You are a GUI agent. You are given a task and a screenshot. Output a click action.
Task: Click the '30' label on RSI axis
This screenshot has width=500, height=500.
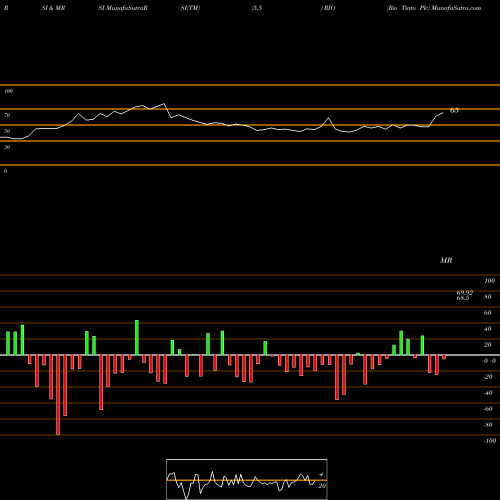7,147
